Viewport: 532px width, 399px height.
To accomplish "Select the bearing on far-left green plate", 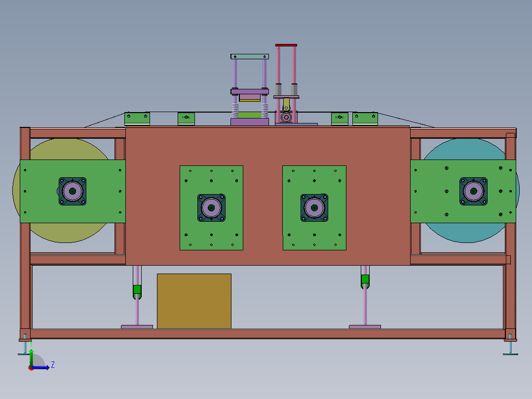I will point(72,191).
